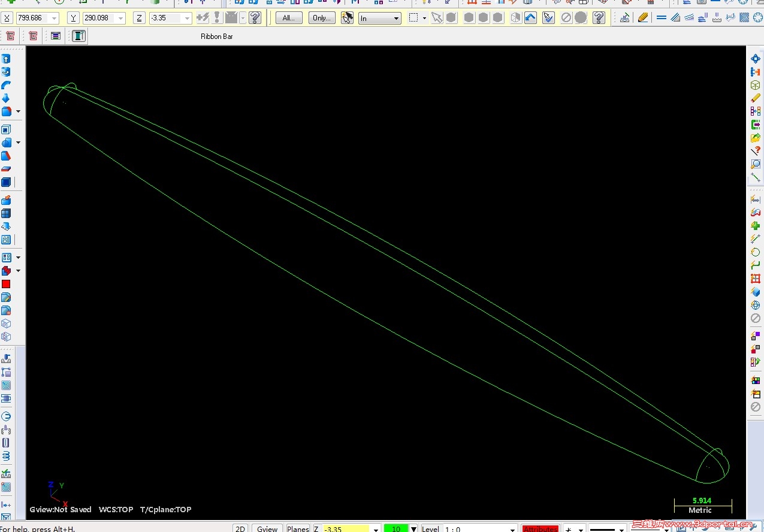Toggle the dark blue list icon in second row
The width and height of the screenshot is (764, 532).
[x=56, y=36]
